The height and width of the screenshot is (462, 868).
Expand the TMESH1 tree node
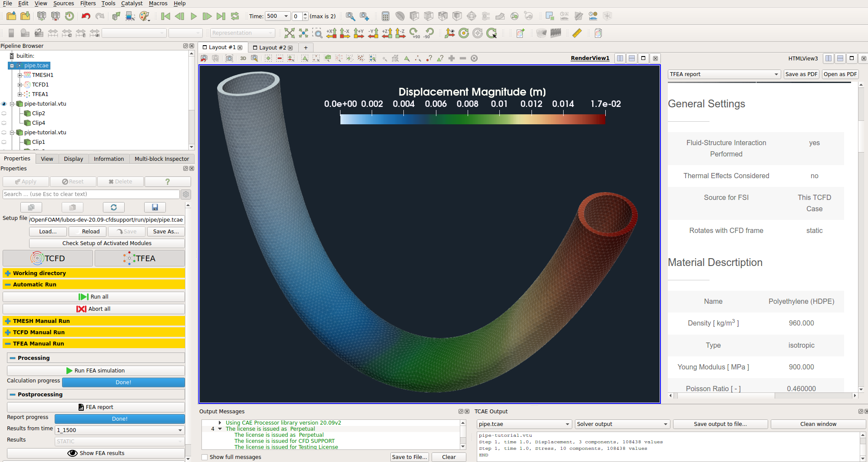click(x=20, y=75)
